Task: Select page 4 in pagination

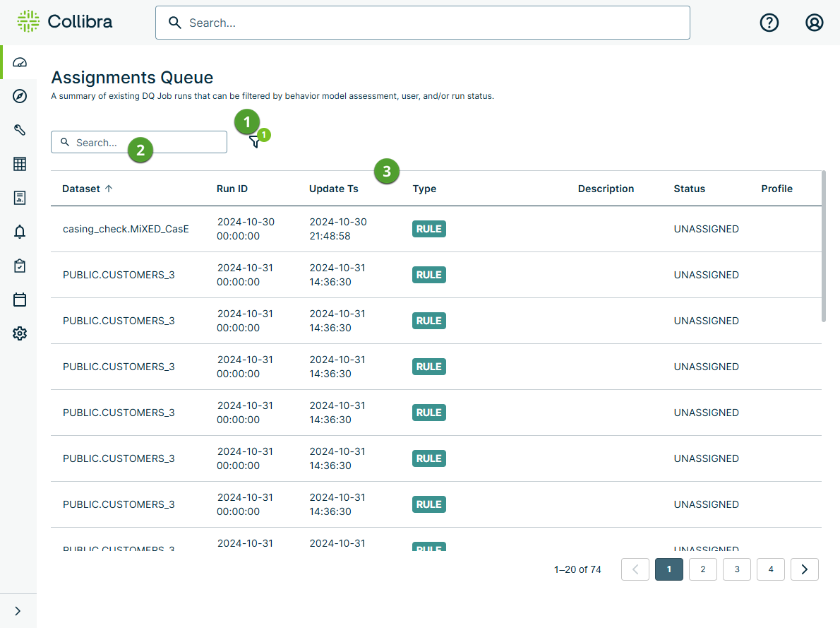Action: point(770,569)
